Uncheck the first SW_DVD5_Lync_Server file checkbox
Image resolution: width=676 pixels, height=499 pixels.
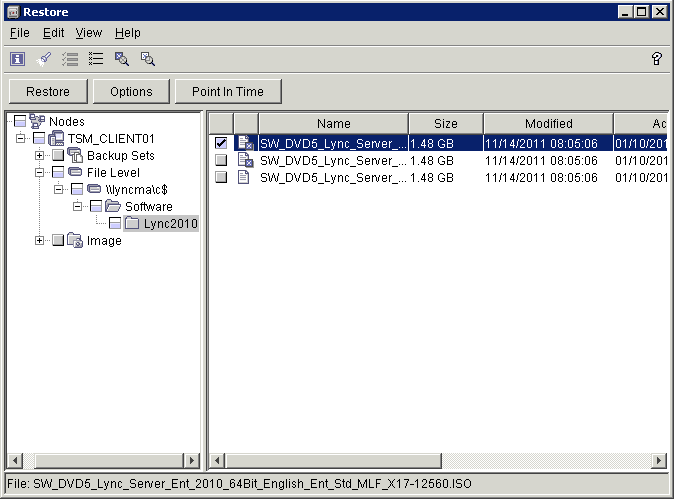point(220,143)
